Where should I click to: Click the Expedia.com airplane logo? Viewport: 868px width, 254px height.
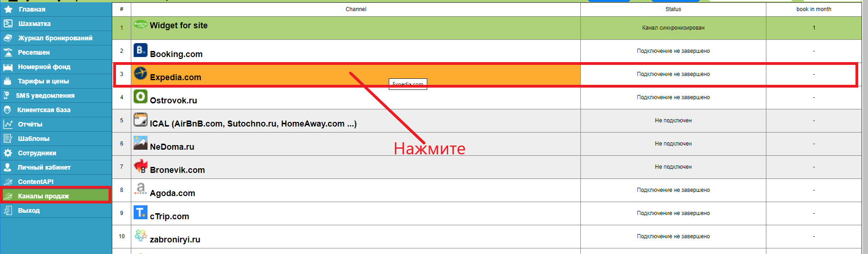pos(141,73)
